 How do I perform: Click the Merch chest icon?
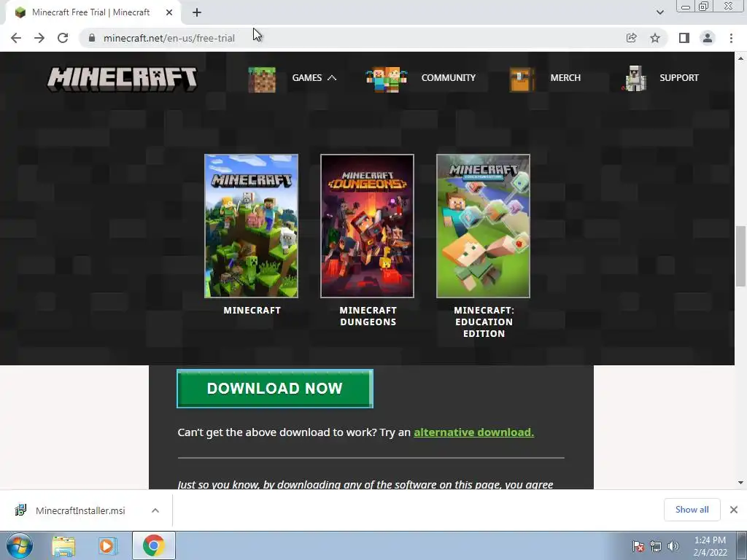[x=522, y=79]
